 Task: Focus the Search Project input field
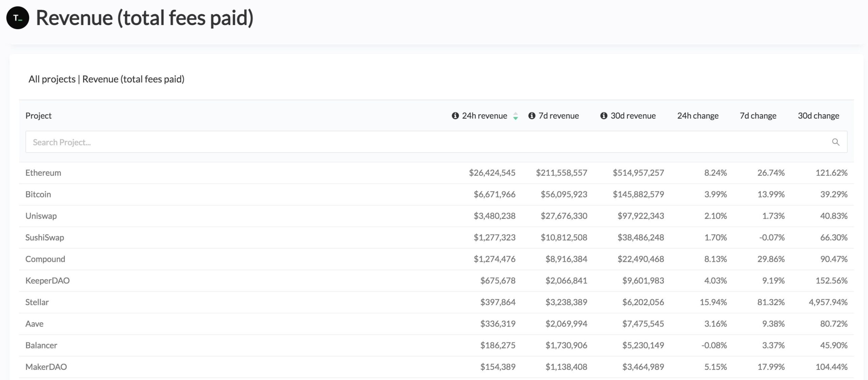[x=407, y=142]
